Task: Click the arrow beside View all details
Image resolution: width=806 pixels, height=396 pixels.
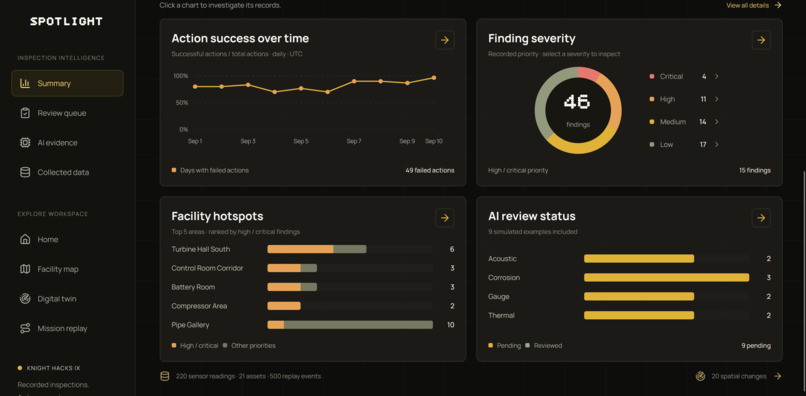Action: (x=778, y=5)
